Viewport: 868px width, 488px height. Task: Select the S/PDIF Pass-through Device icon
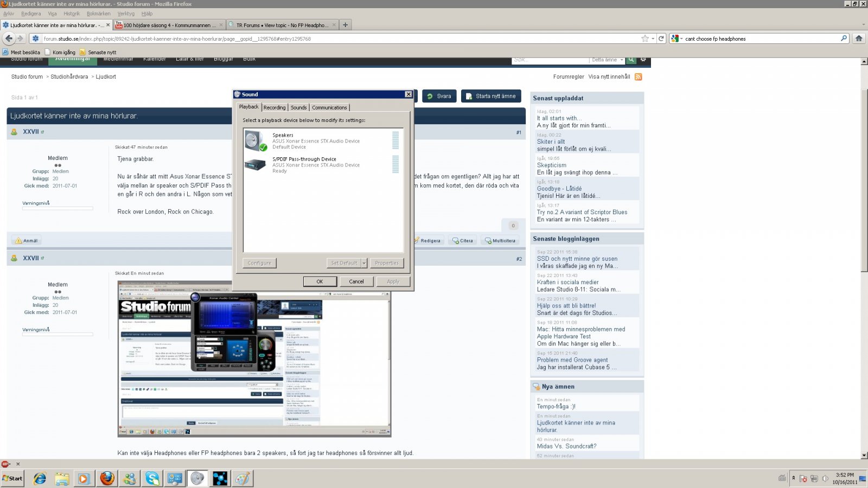[255, 164]
